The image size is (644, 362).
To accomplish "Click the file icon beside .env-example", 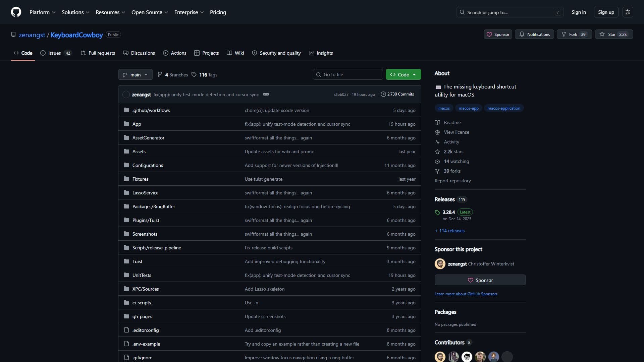I will click(126, 344).
